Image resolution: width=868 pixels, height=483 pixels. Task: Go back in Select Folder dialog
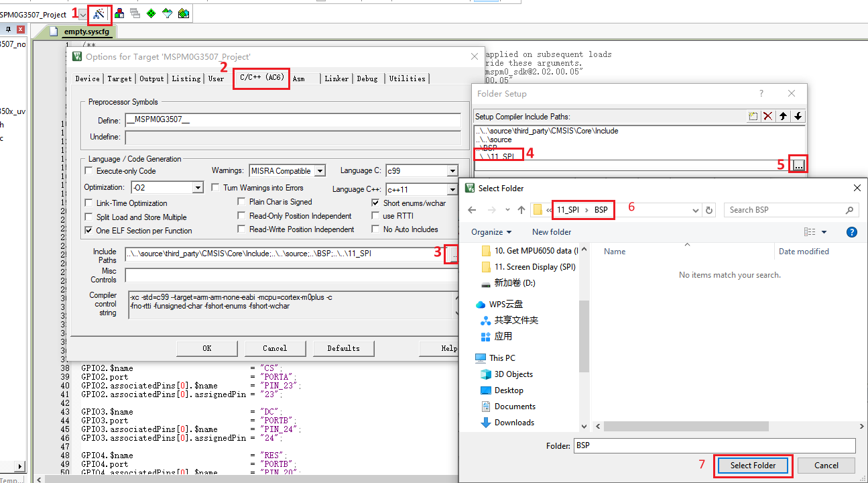click(x=472, y=210)
